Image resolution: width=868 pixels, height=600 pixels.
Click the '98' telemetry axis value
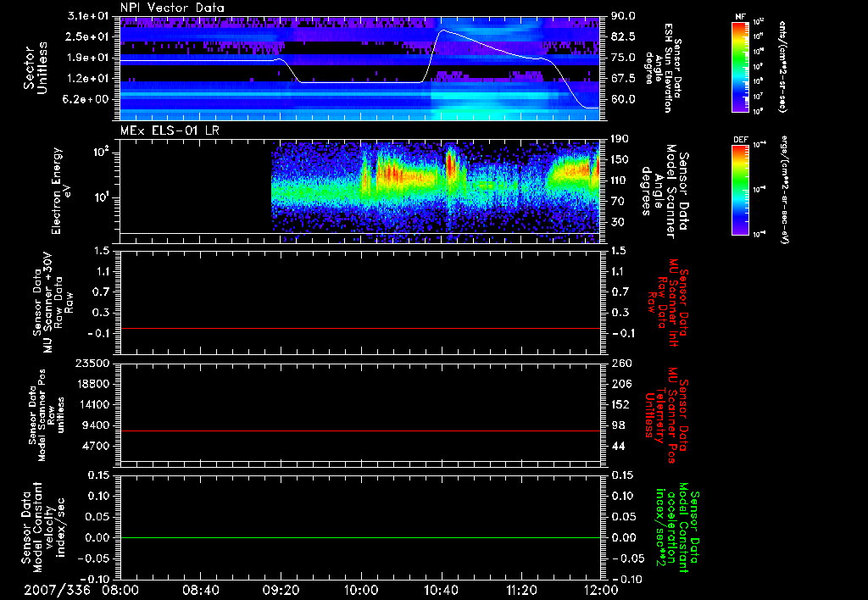click(x=618, y=425)
